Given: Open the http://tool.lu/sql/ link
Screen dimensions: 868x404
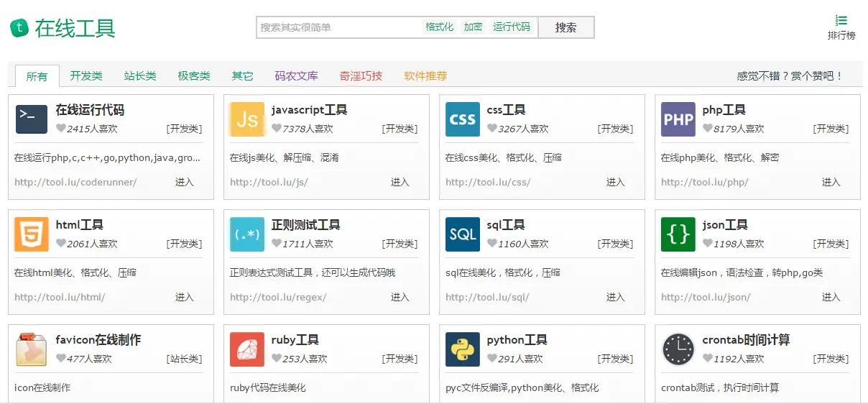Looking at the screenshot, I should click(x=487, y=298).
